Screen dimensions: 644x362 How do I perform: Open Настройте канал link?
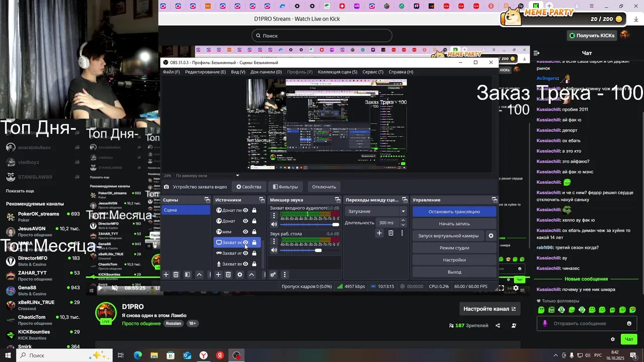tap(490, 309)
